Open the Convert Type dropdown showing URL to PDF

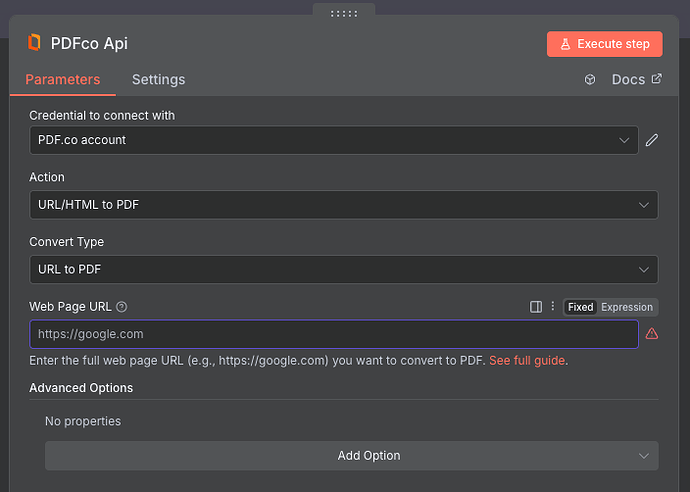344,270
